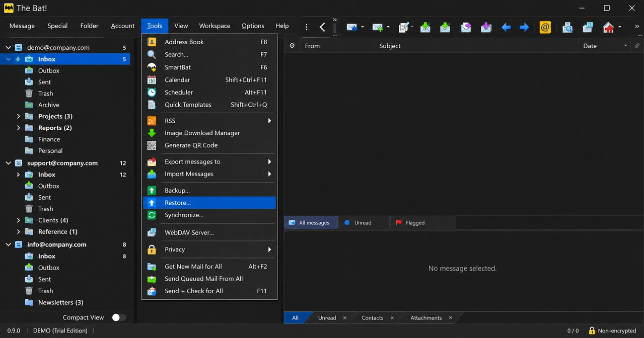Choose Generate QR Code
The height and width of the screenshot is (338, 644).
209,145
